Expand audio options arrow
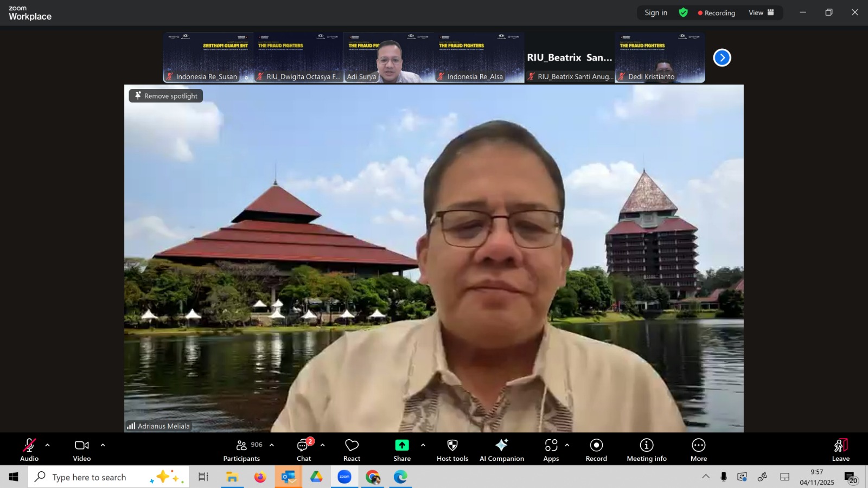This screenshot has height=488, width=868. (x=48, y=445)
